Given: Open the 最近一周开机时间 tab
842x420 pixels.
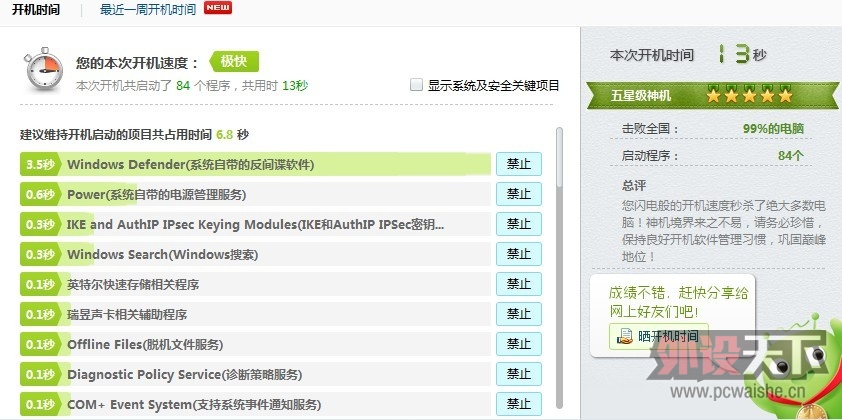Looking at the screenshot, I should [x=148, y=10].
